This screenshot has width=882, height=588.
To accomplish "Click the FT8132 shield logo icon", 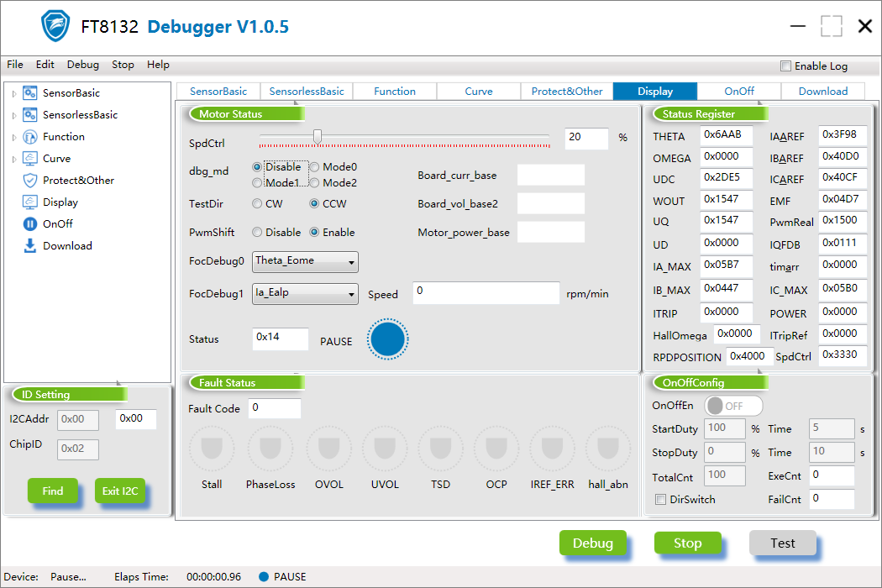I will [55, 26].
